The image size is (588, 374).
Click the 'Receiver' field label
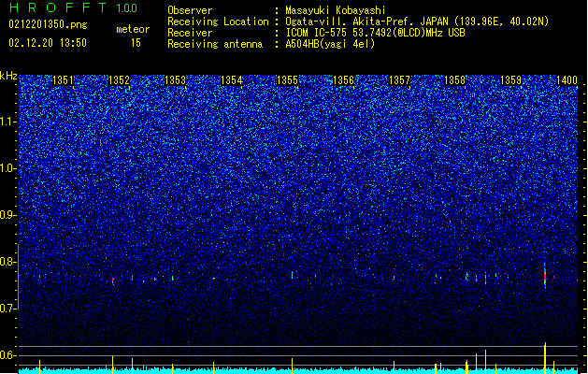[190, 33]
